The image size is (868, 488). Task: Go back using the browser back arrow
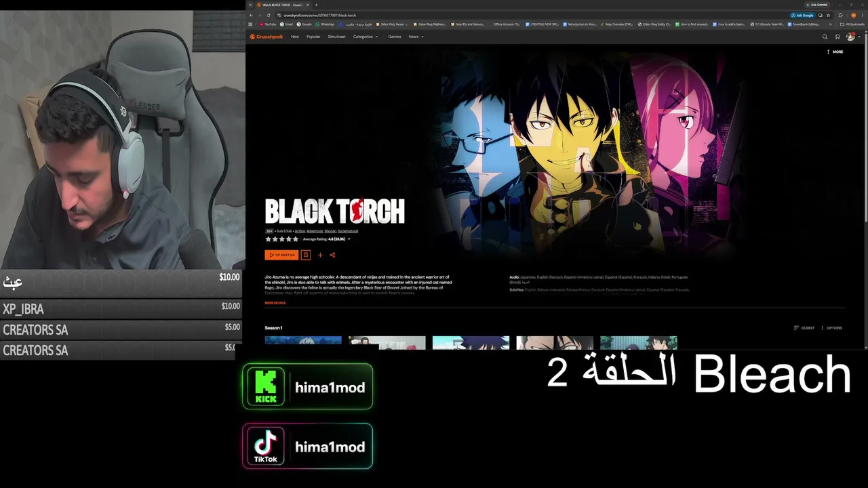(x=251, y=15)
